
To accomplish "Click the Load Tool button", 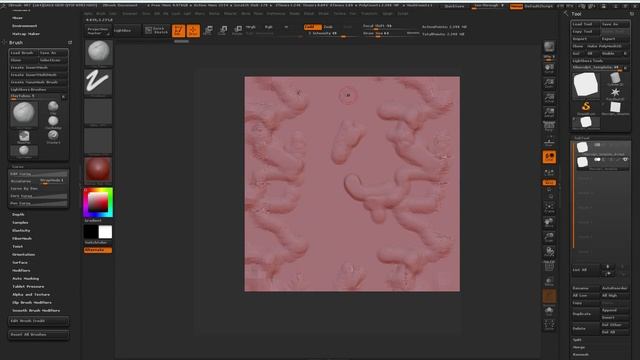I will 585,24.
